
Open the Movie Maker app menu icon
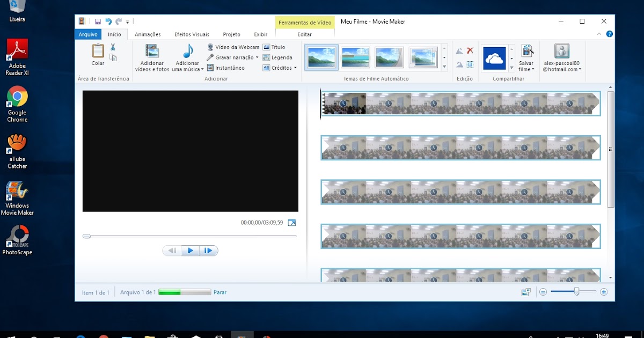(x=82, y=21)
